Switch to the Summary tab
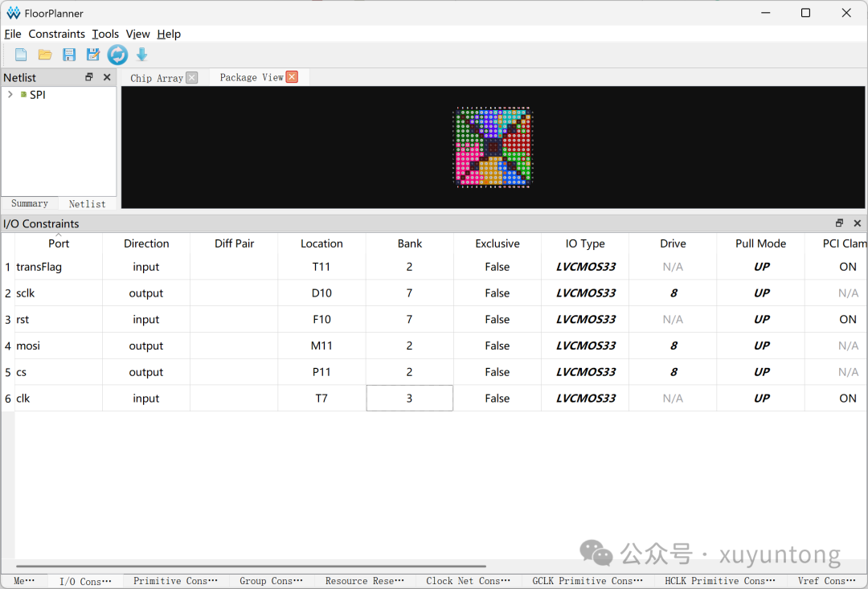This screenshot has width=868, height=589. [x=30, y=203]
